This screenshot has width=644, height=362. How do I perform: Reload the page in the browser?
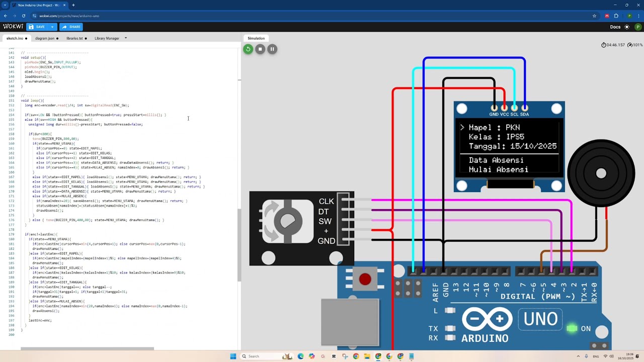click(23, 16)
